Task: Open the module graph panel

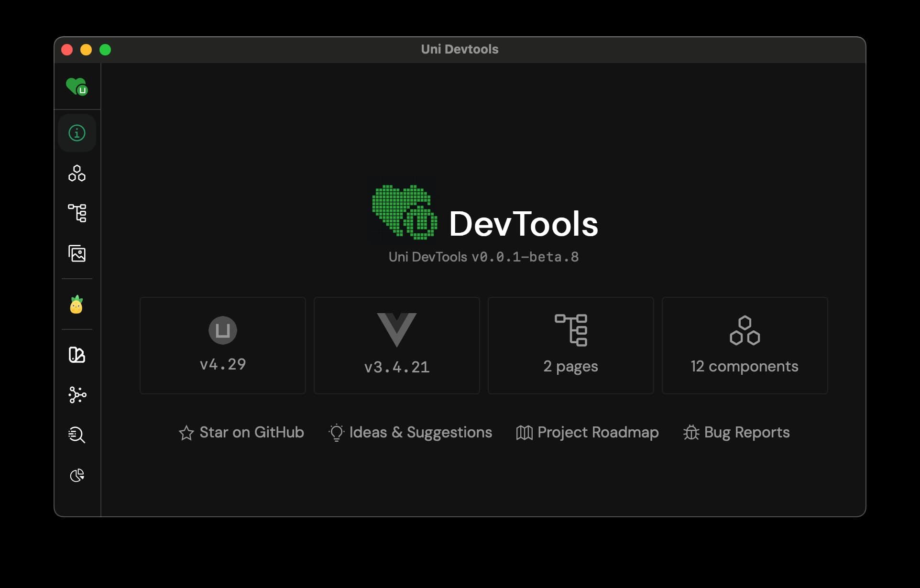Action: (77, 395)
